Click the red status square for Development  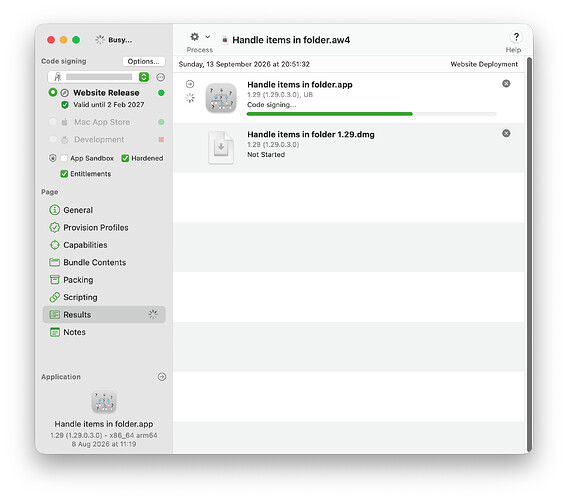coord(161,140)
